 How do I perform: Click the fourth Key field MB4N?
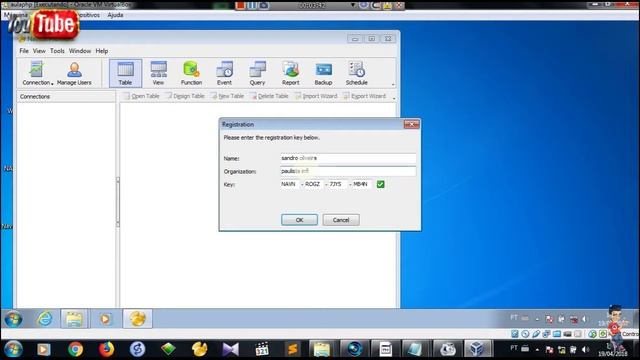pos(362,184)
